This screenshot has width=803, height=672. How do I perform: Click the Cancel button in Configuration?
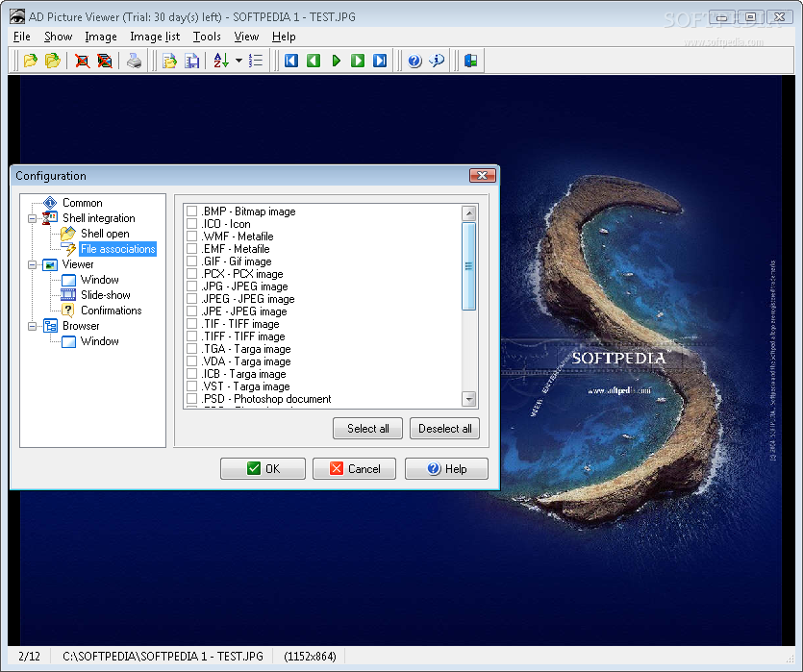pos(355,469)
